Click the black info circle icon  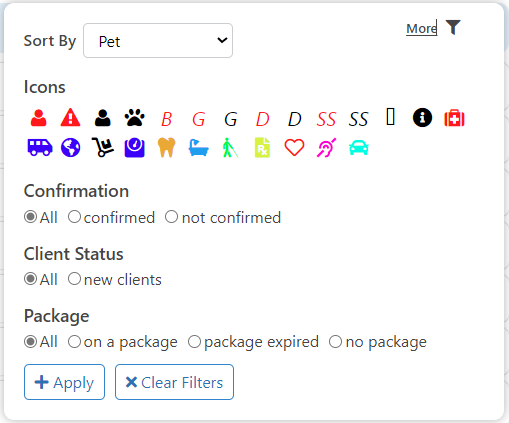422,118
